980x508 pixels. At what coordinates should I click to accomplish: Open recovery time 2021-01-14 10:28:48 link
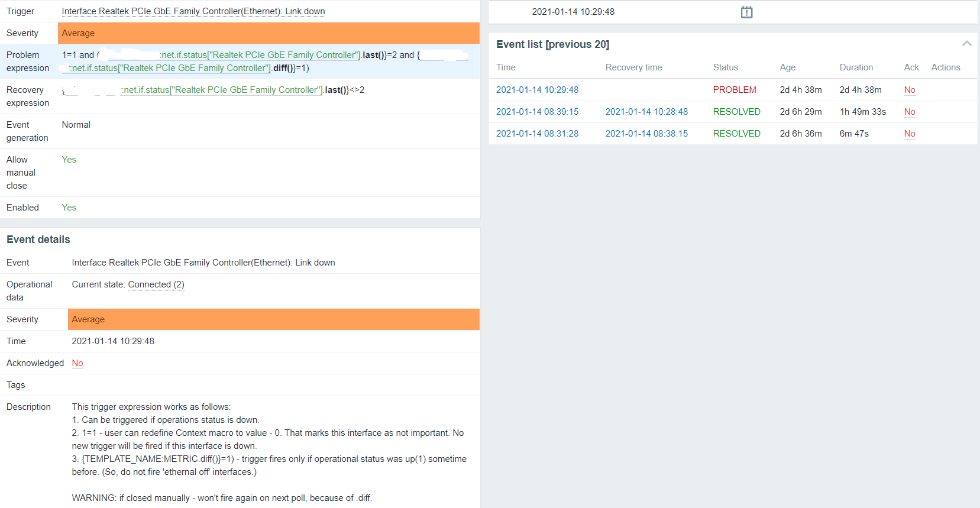tap(647, 112)
